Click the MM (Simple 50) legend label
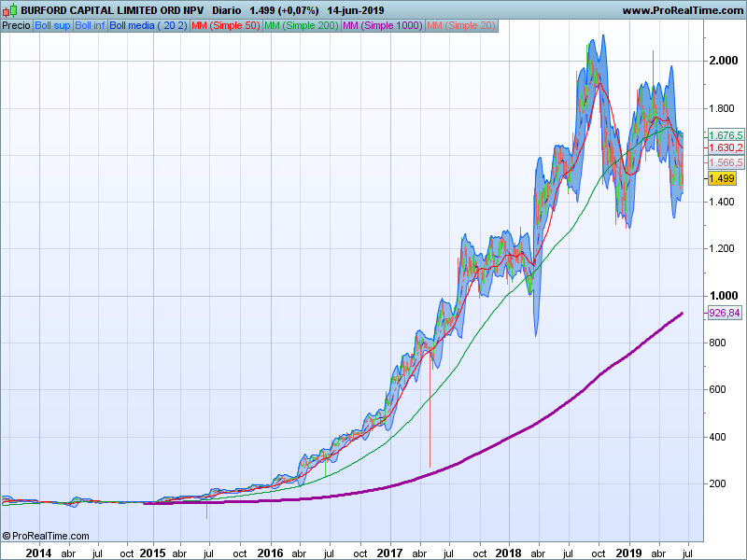The height and width of the screenshot is (560, 747). 226,26
